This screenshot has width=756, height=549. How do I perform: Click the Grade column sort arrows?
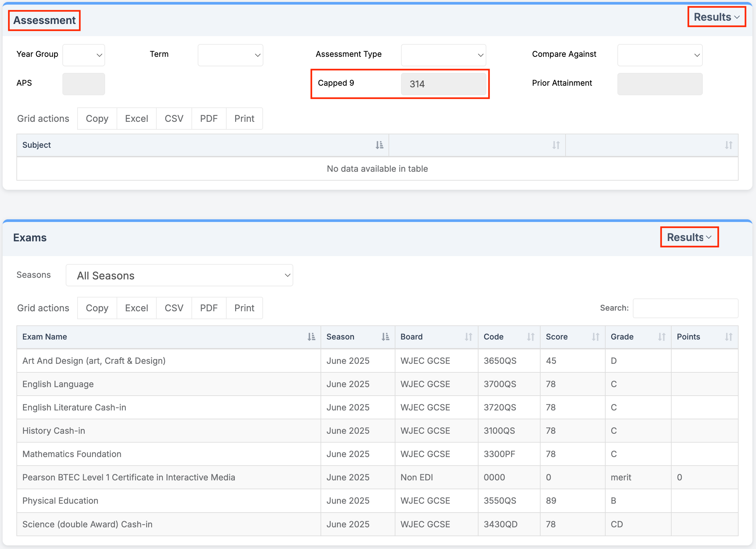coord(661,337)
